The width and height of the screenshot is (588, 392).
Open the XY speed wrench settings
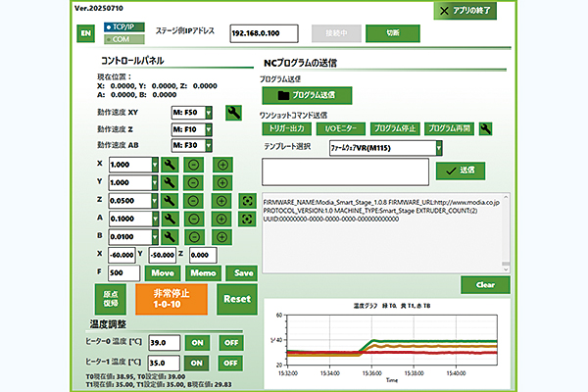coord(233,113)
